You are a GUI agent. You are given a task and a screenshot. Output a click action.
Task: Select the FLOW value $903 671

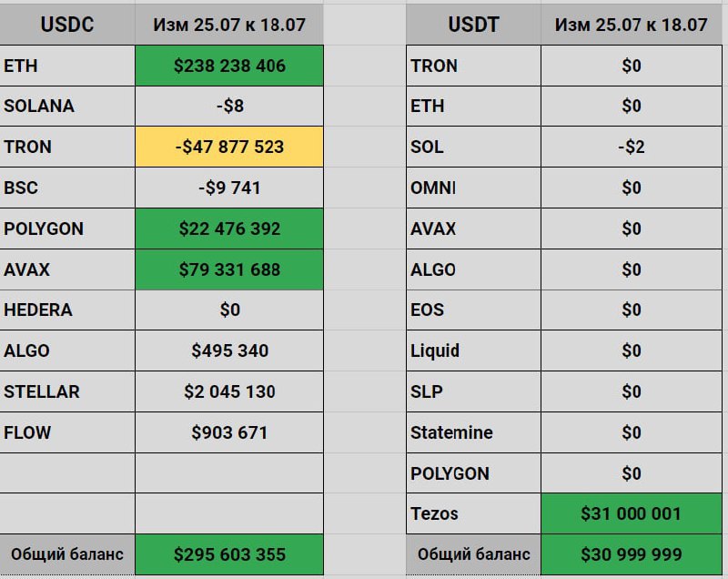(229, 432)
